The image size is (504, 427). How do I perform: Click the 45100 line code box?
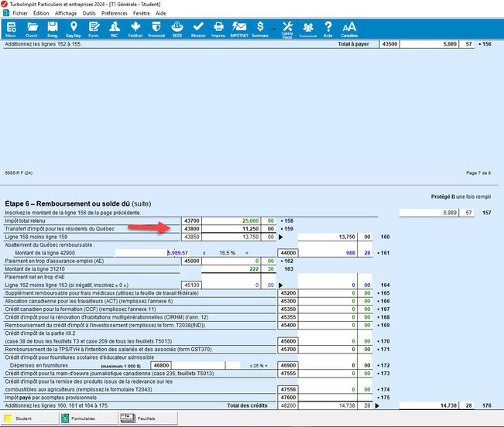click(x=191, y=285)
